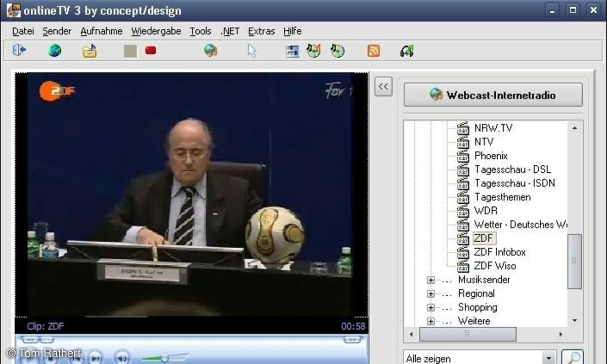This screenshot has height=364, width=607.
Task: Click the Webcast-Internetradio button
Action: [x=493, y=95]
